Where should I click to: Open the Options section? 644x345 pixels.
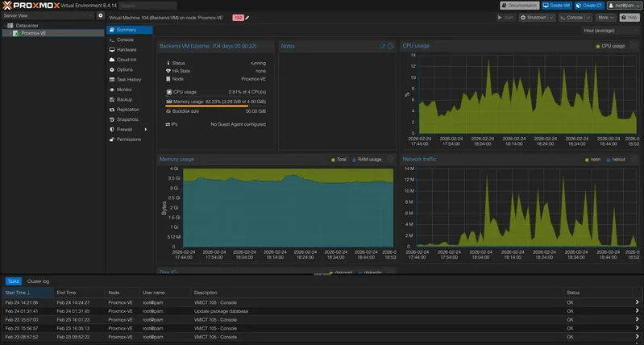coord(130,70)
